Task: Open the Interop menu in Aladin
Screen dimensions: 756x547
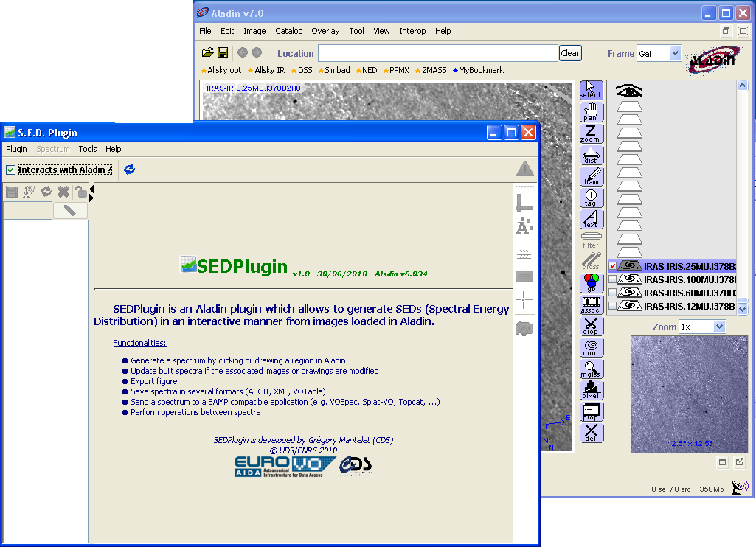Action: click(412, 31)
